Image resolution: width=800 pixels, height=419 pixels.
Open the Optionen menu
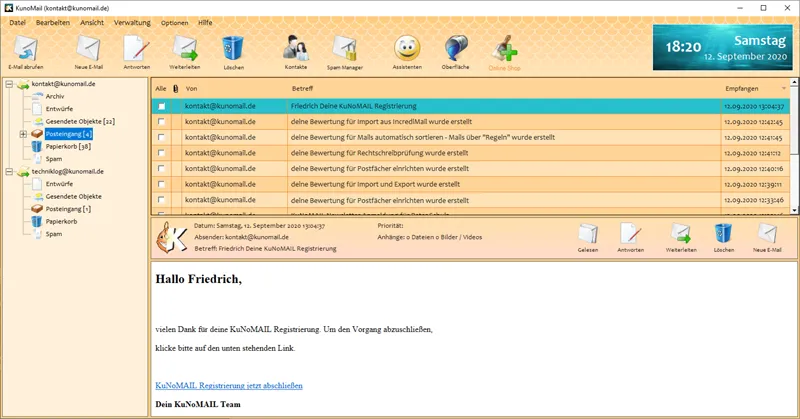tap(174, 22)
